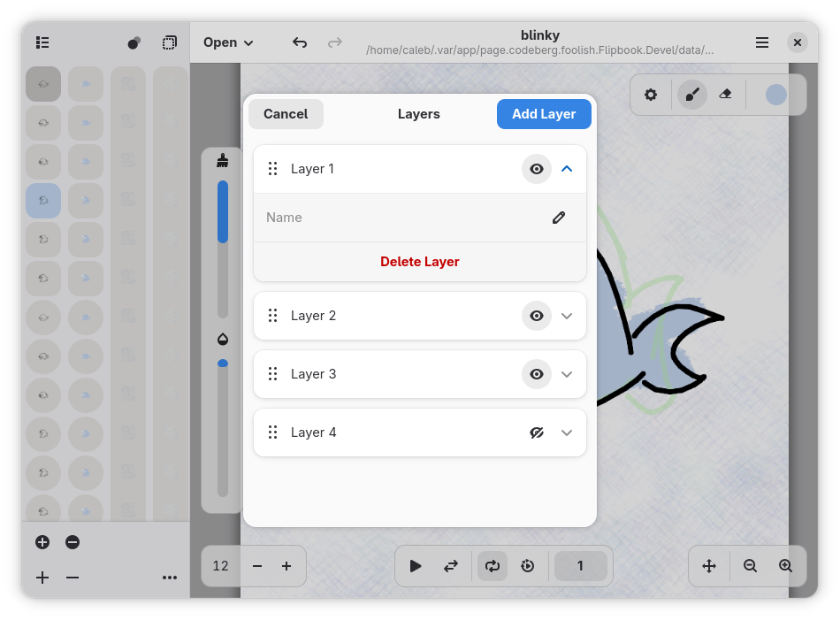Click the selection frame icon
The image size is (840, 620).
coord(169,42)
